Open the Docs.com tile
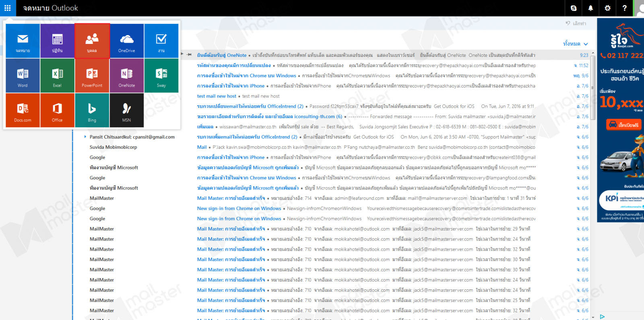This screenshot has height=320, width=644. [23, 110]
